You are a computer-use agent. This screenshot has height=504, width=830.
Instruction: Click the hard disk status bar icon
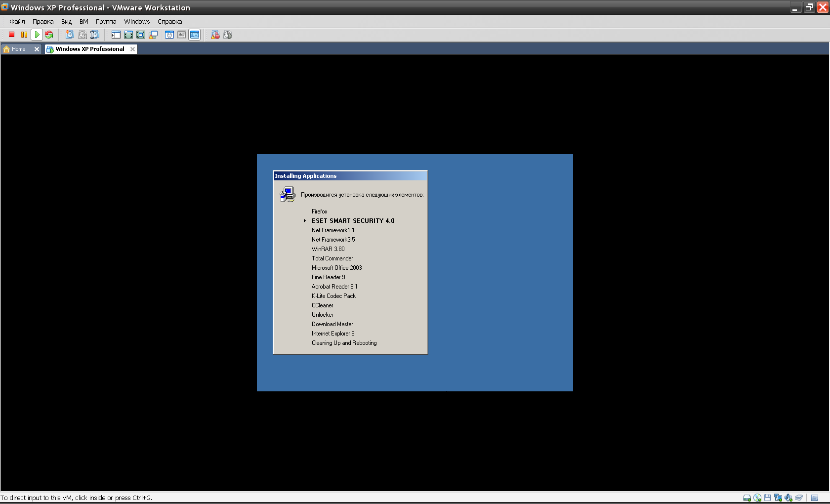(x=747, y=498)
